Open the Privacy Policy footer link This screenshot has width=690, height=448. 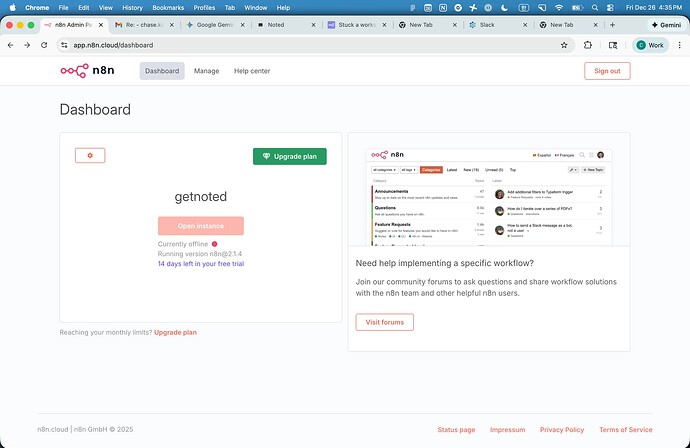[x=562, y=430]
